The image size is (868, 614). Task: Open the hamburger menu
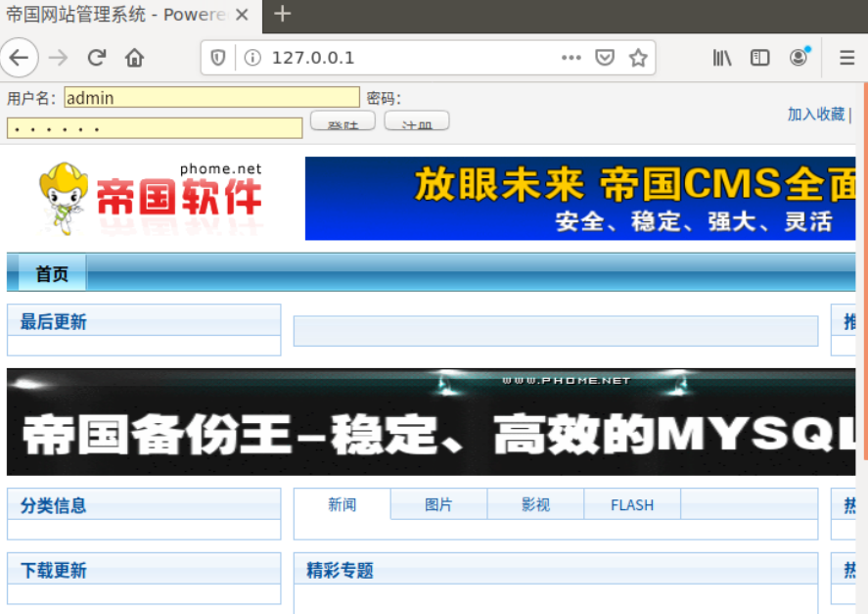click(x=845, y=58)
